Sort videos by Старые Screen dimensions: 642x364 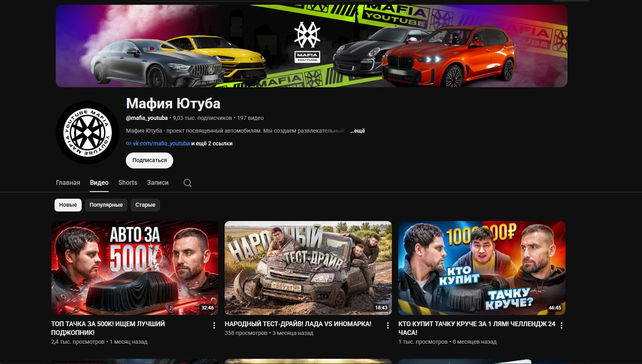[145, 205]
